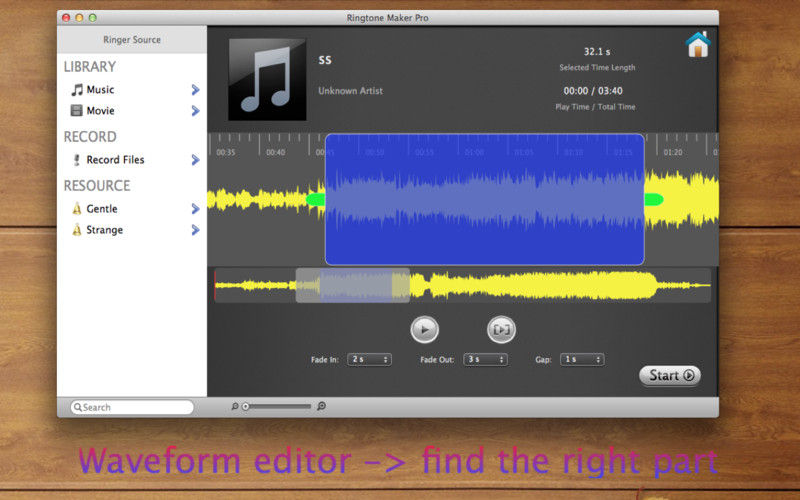800x500 pixels.
Task: Click the bell icon next to Gentle
Action: (x=77, y=208)
